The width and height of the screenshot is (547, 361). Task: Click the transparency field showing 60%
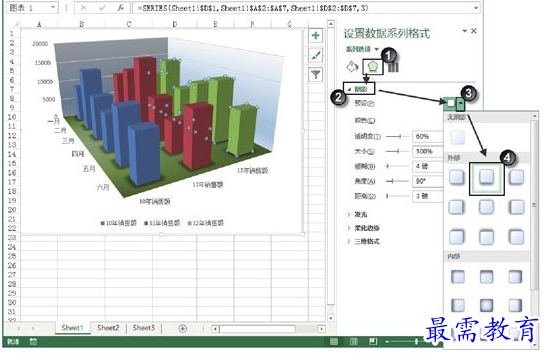(x=428, y=136)
